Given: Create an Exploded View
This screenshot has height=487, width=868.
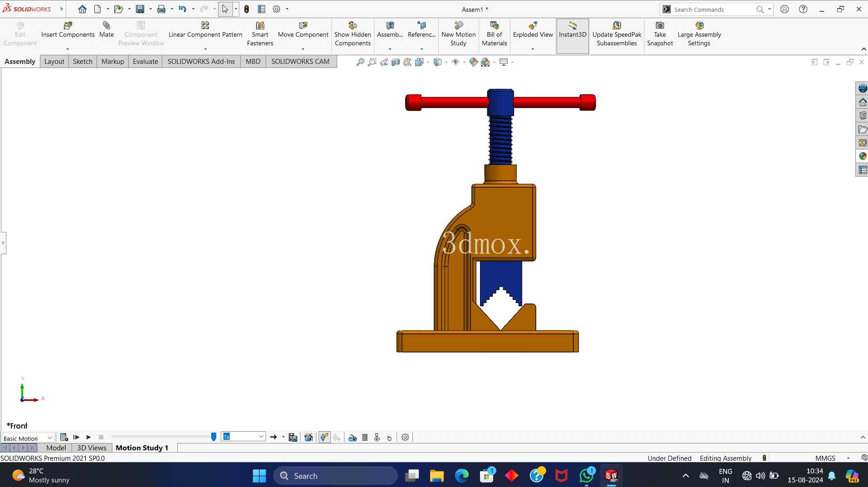Looking at the screenshot, I should (533, 30).
